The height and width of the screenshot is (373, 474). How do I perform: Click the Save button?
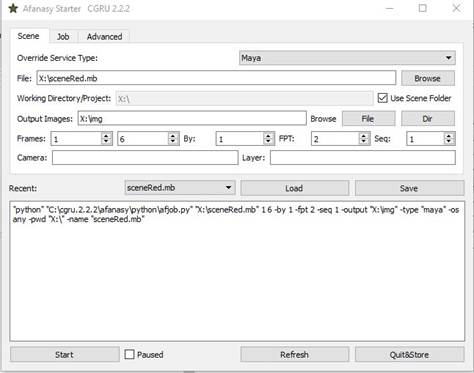click(x=409, y=188)
